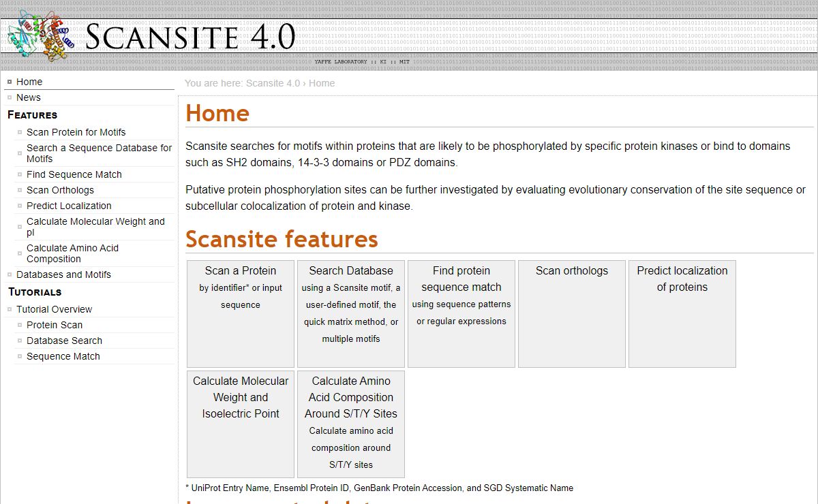The height and width of the screenshot is (504, 818).
Task: Open Home in the sidebar menu
Action: [x=29, y=82]
